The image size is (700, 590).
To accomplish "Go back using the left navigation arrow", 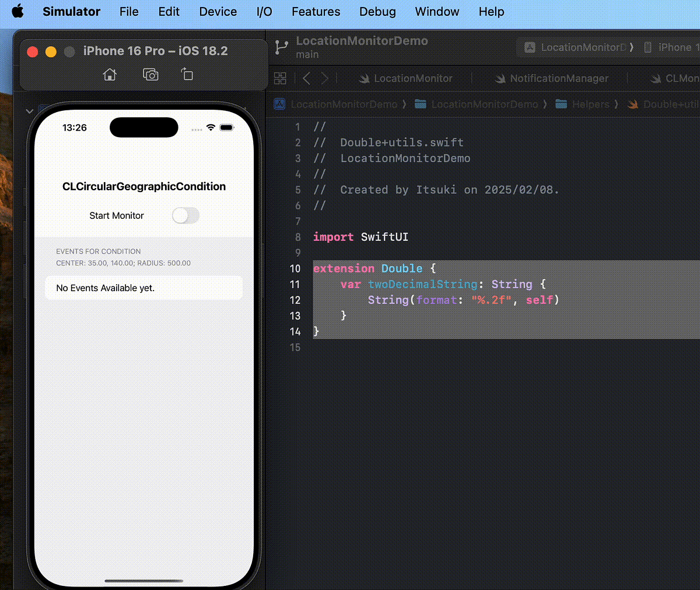I will [x=306, y=78].
